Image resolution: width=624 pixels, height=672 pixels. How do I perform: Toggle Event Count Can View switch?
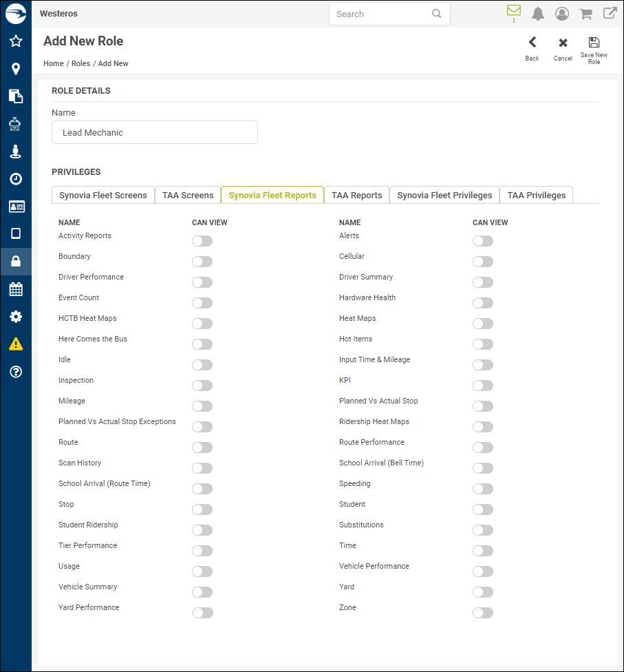202,303
